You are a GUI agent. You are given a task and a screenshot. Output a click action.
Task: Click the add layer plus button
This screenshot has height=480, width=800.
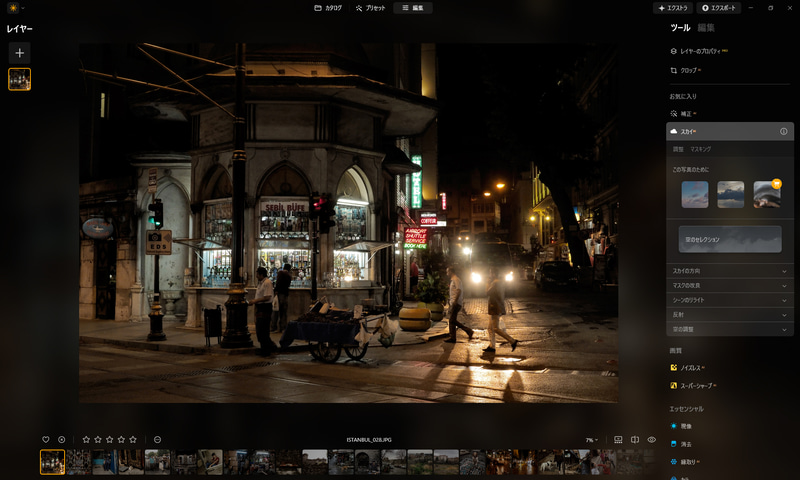click(x=20, y=52)
